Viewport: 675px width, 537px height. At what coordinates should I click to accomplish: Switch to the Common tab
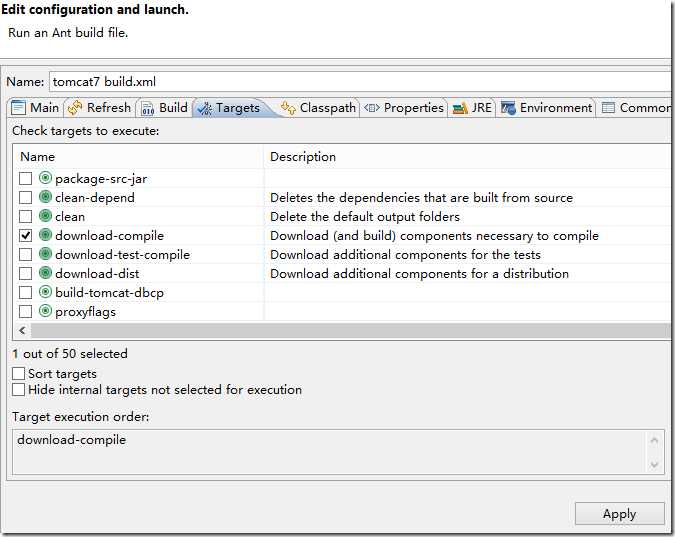[x=636, y=108]
